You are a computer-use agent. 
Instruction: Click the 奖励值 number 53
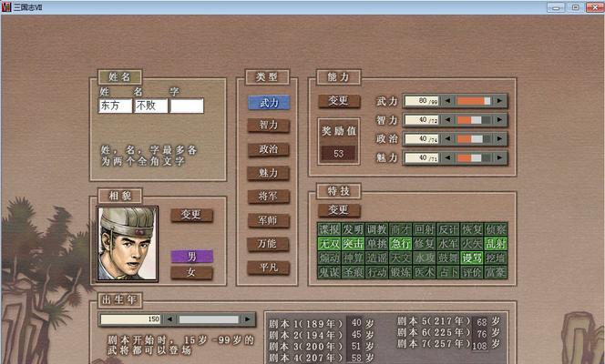click(338, 153)
